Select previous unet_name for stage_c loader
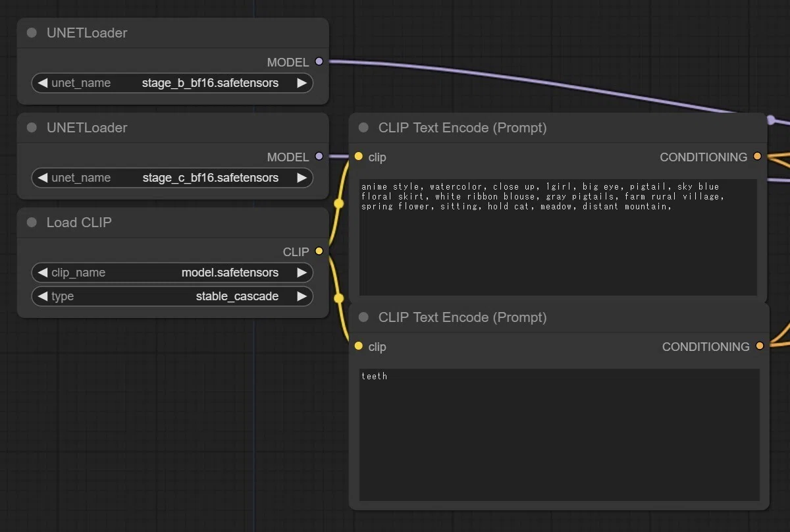Viewport: 790px width, 532px height. pos(43,178)
